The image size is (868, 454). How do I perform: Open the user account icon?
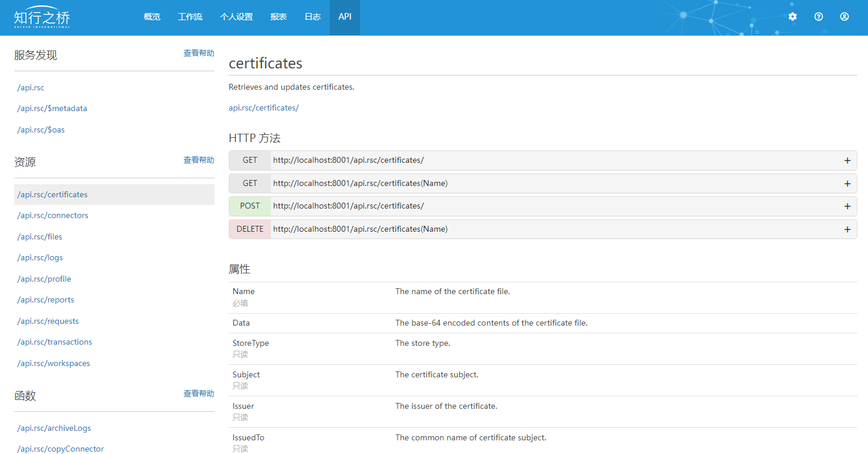(x=844, y=17)
